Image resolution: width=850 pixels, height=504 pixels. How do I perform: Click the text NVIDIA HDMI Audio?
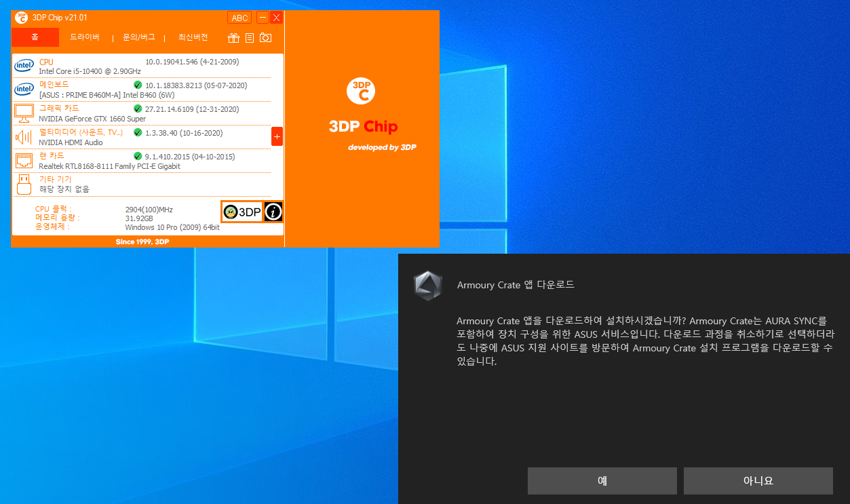[x=71, y=142]
